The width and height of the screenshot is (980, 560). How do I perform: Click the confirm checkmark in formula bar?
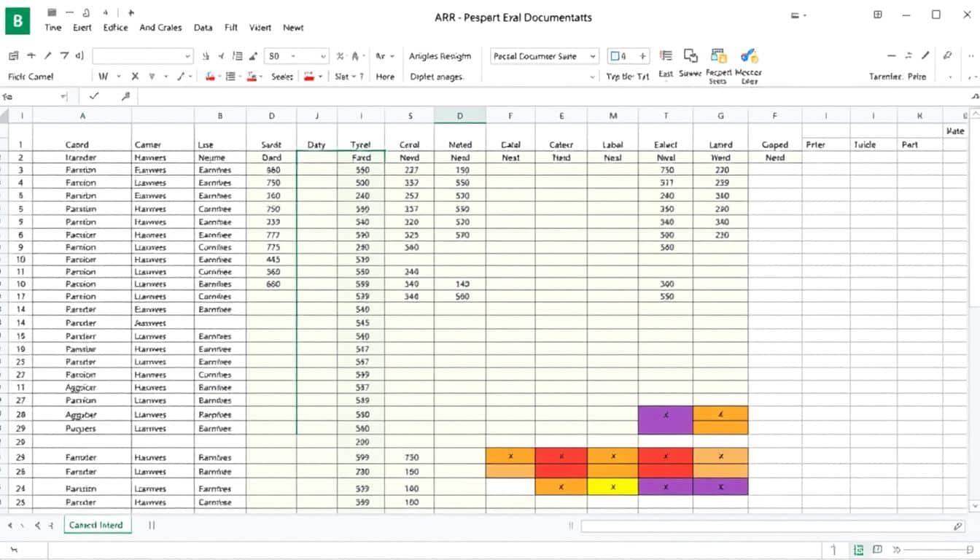pos(93,96)
